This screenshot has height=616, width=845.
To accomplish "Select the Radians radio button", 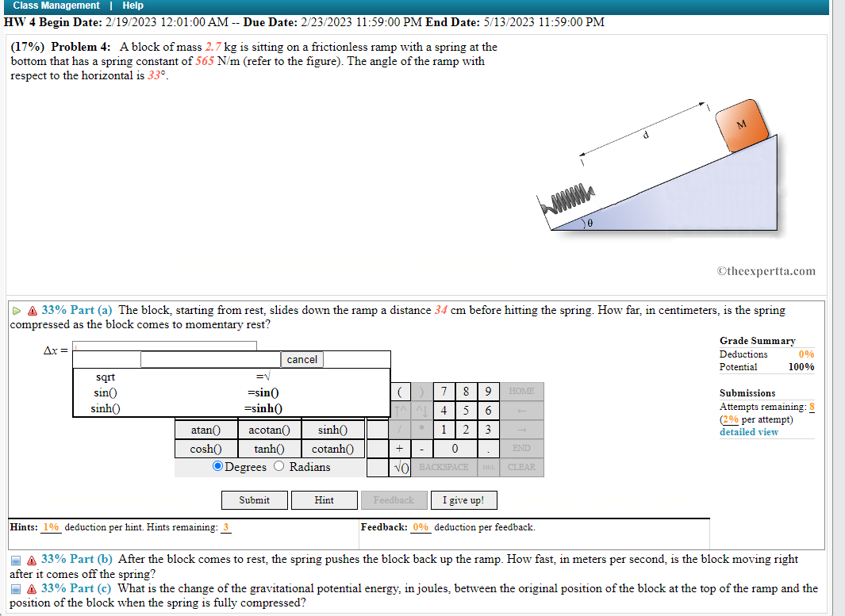I will coord(278,466).
